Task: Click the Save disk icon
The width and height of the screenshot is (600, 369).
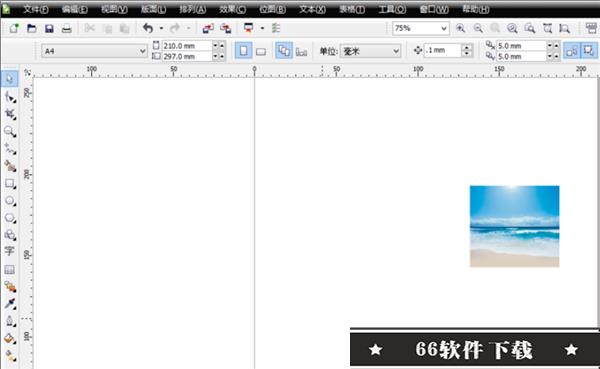Action: (49, 28)
